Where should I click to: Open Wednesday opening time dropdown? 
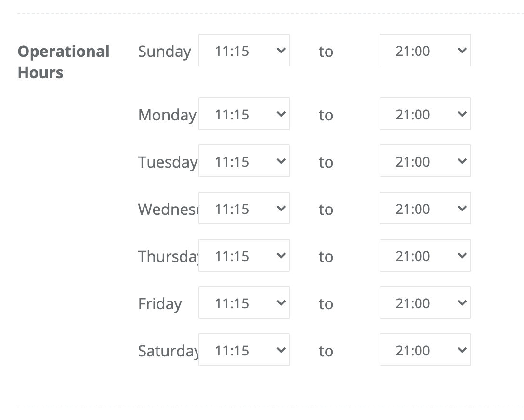pos(244,208)
